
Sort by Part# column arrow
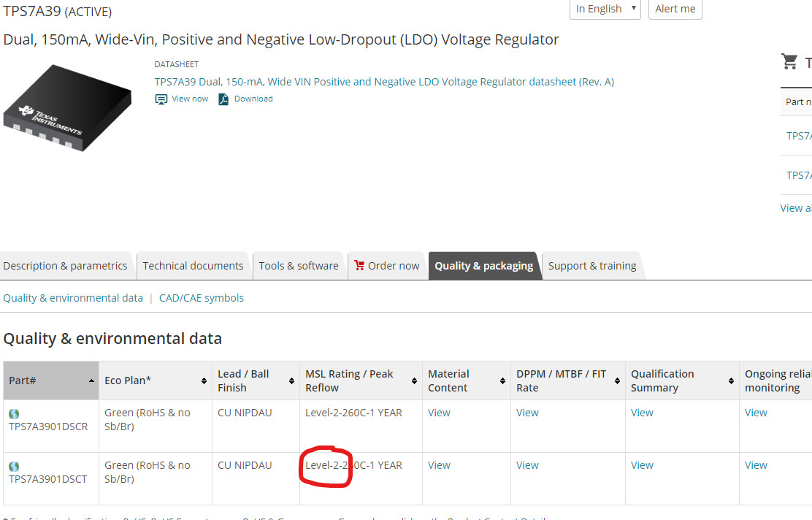point(92,381)
